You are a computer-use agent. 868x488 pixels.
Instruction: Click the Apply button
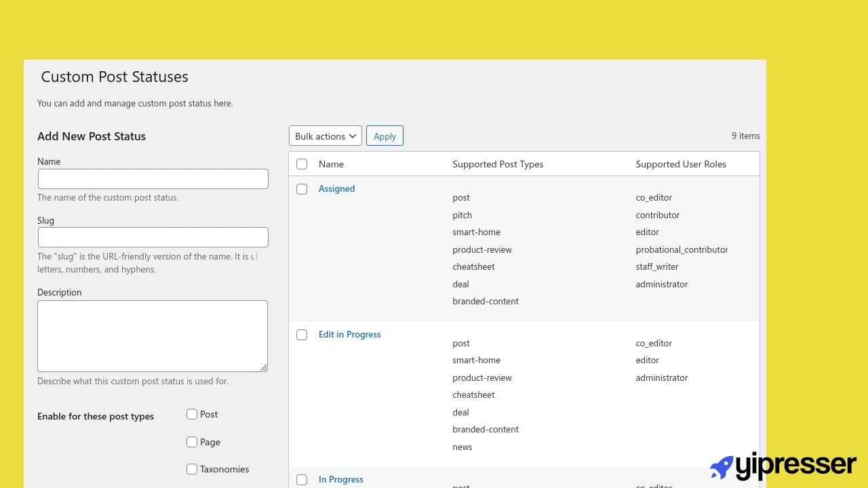(384, 136)
